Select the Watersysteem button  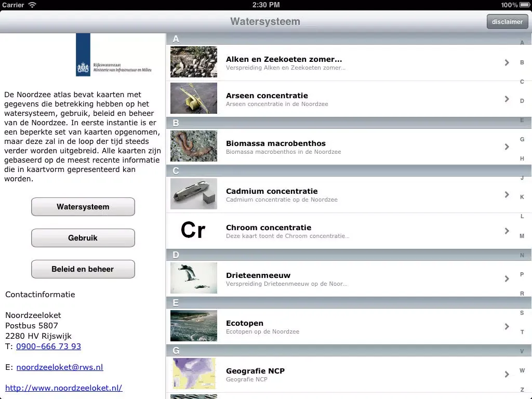[83, 207]
